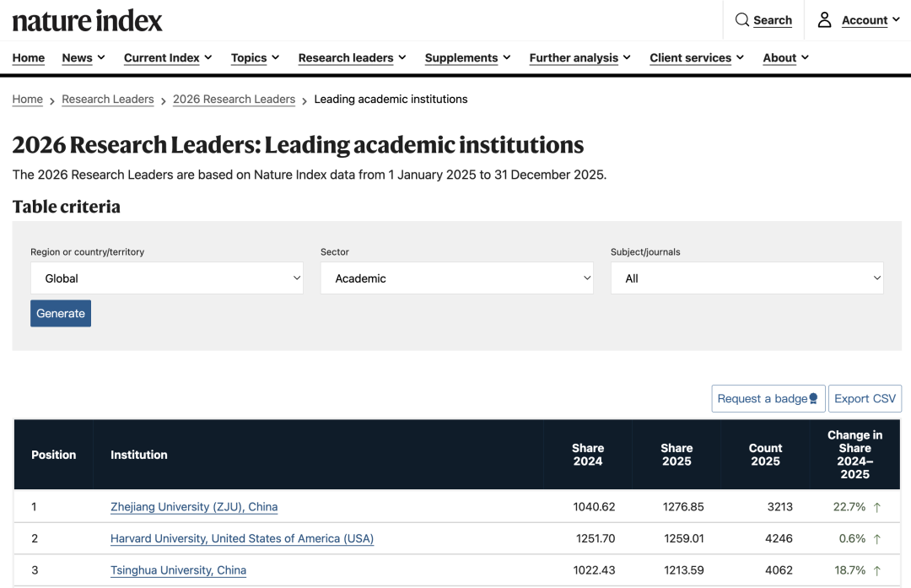The width and height of the screenshot is (911, 588).
Task: Click the account person icon
Action: 824,19
